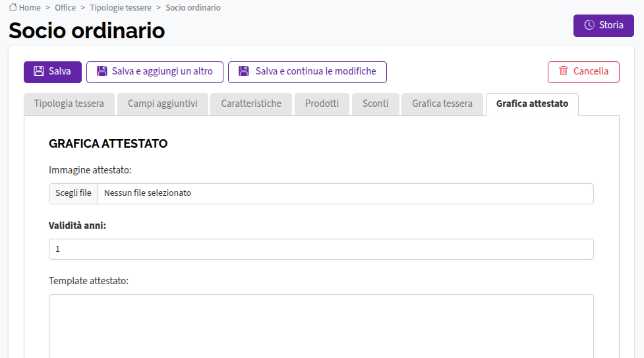Delete record with Cancella button

pyautogui.click(x=583, y=72)
